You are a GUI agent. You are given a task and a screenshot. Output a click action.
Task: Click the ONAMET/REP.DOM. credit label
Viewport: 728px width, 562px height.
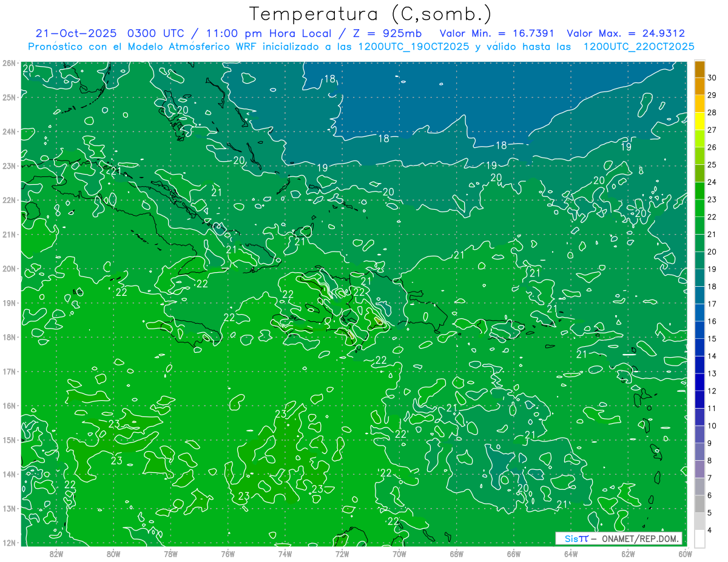coord(639,538)
